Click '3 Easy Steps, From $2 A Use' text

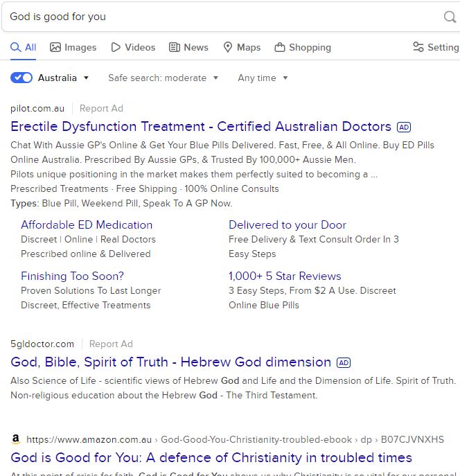(312, 291)
